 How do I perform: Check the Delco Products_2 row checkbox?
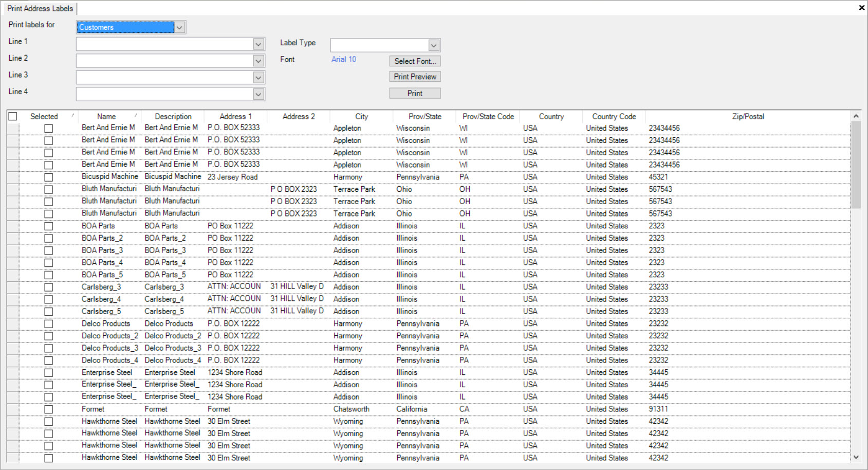click(48, 336)
